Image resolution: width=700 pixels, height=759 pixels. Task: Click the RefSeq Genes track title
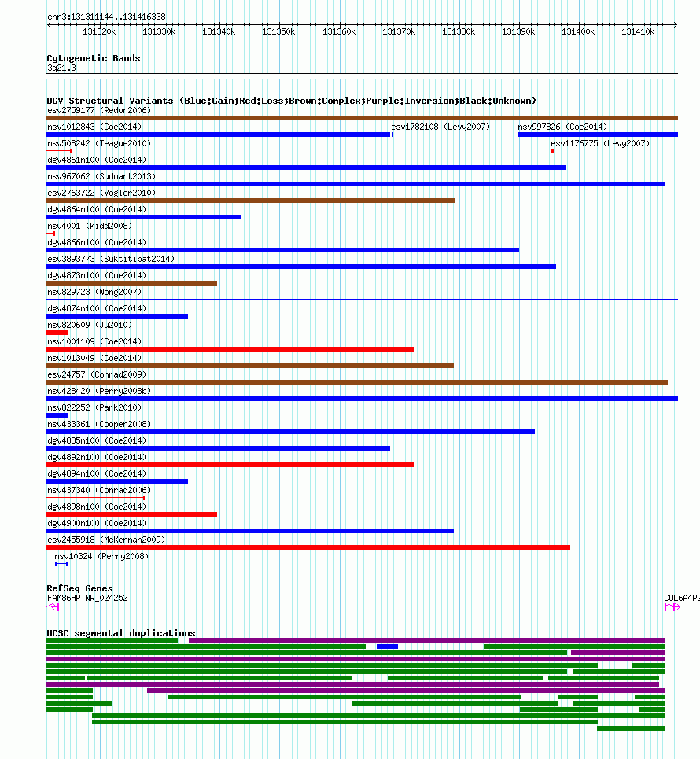coord(80,588)
